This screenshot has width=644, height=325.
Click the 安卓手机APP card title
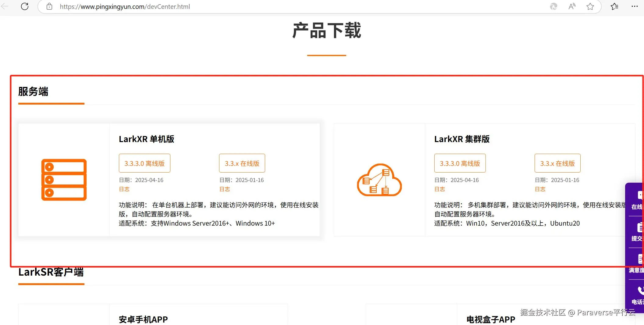[143, 320]
